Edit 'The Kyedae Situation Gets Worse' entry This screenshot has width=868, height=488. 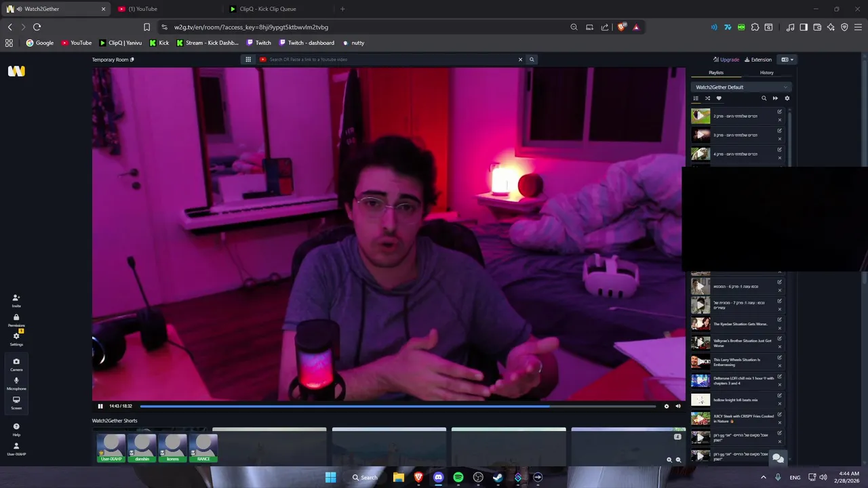pos(779,320)
